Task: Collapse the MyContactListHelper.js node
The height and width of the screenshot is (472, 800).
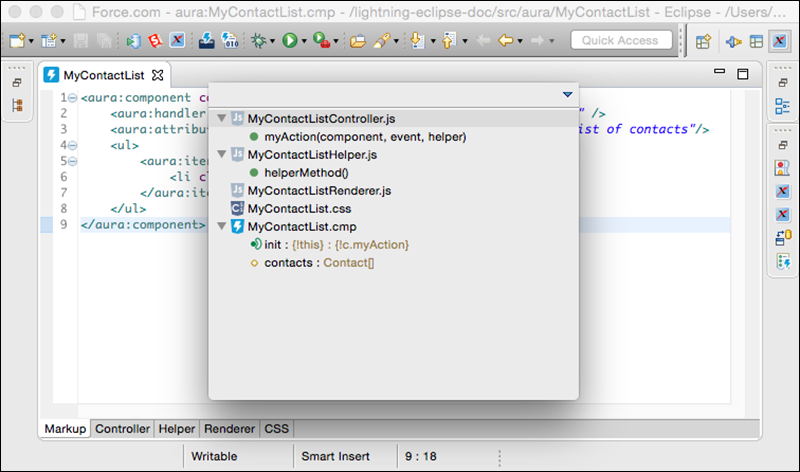Action: click(x=222, y=154)
